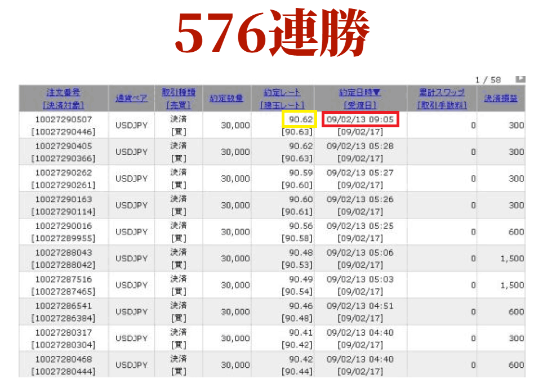Screen dimensions: 543x392
Task: Click the 建玉レート header link
Action: [x=282, y=105]
